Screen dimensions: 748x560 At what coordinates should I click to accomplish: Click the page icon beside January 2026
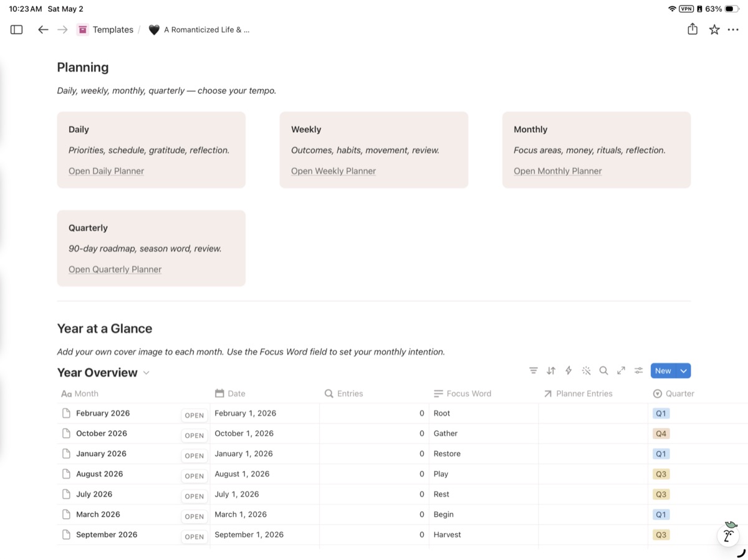66,454
